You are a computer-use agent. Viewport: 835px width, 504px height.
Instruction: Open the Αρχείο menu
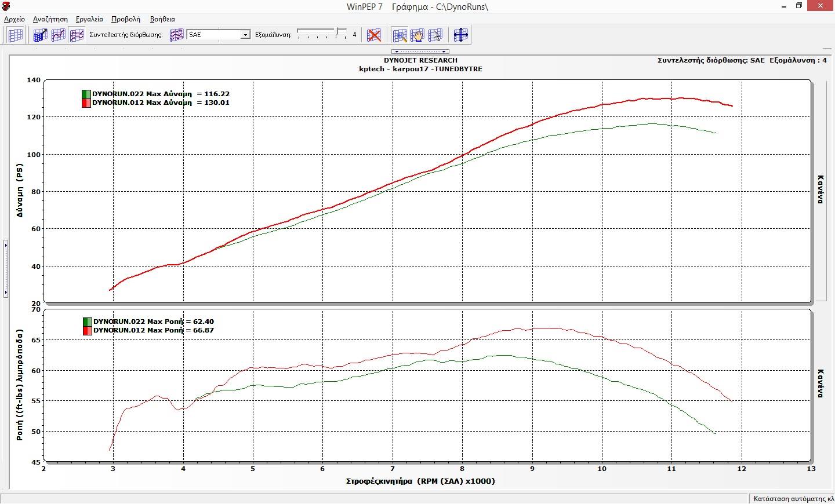(x=14, y=19)
